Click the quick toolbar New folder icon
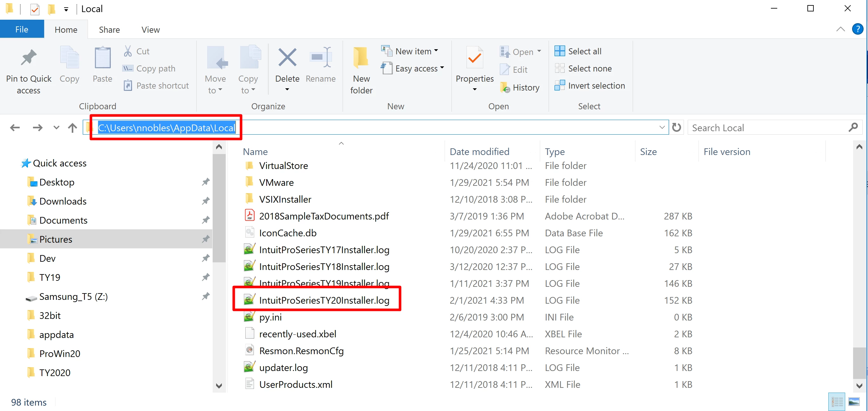Screen dimensions: 868x411 pyautogui.click(x=51, y=9)
